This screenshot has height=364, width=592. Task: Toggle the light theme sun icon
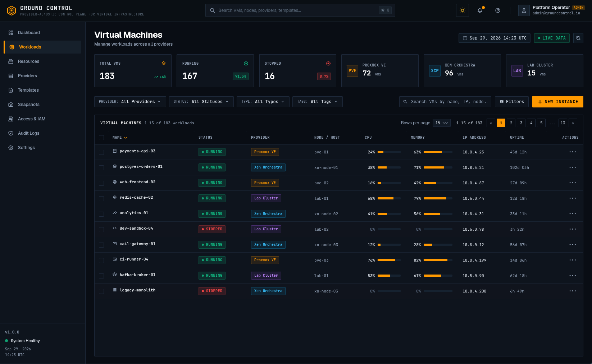click(x=463, y=10)
